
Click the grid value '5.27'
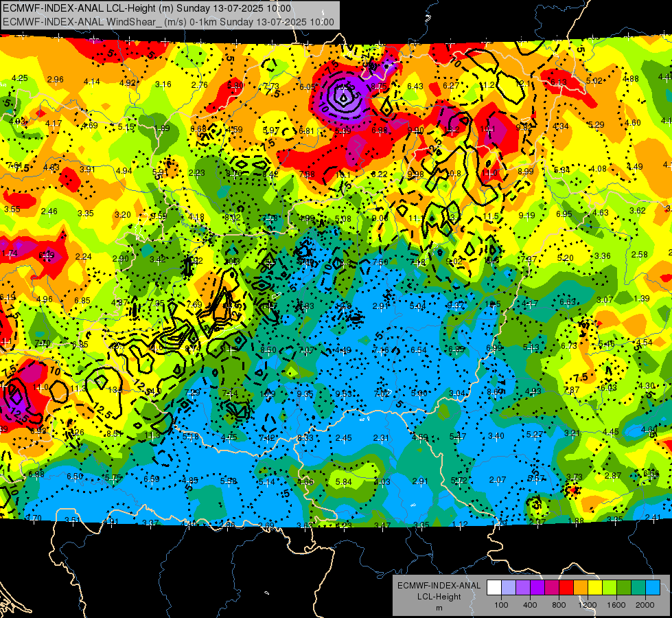point(535,435)
